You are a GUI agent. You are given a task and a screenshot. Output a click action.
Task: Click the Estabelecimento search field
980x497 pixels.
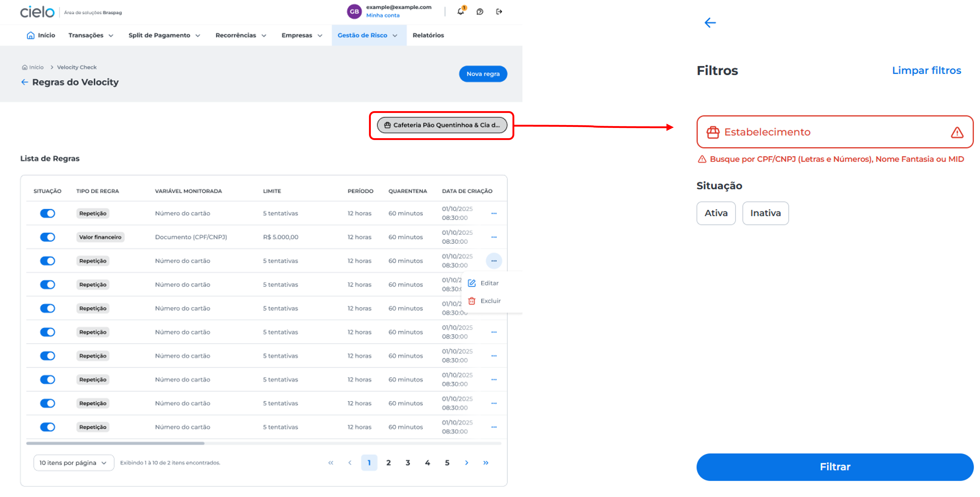835,132
